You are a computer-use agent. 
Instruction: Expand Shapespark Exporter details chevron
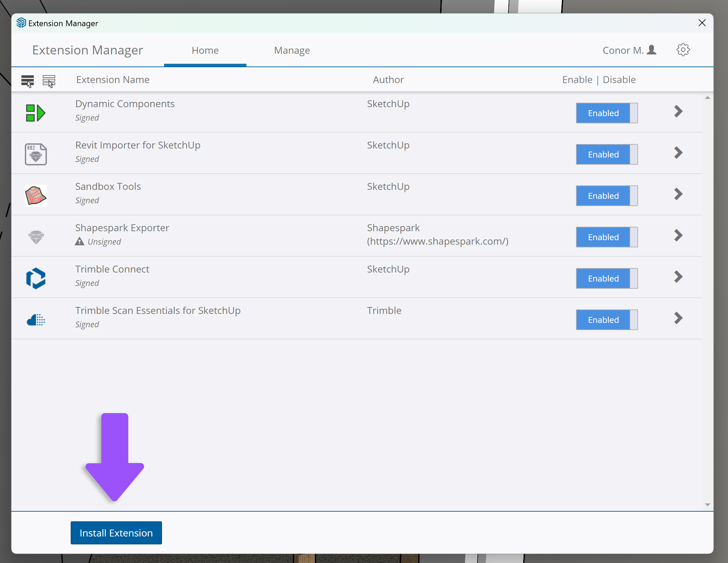click(678, 235)
